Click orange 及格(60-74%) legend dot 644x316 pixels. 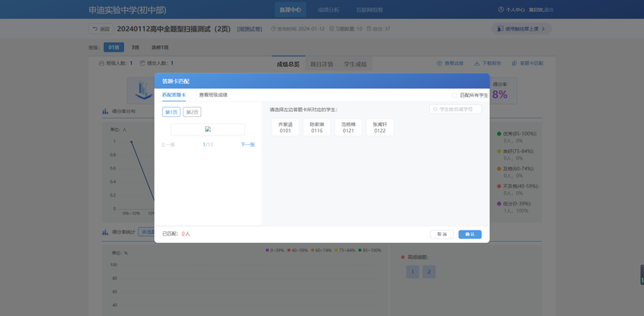pos(499,168)
